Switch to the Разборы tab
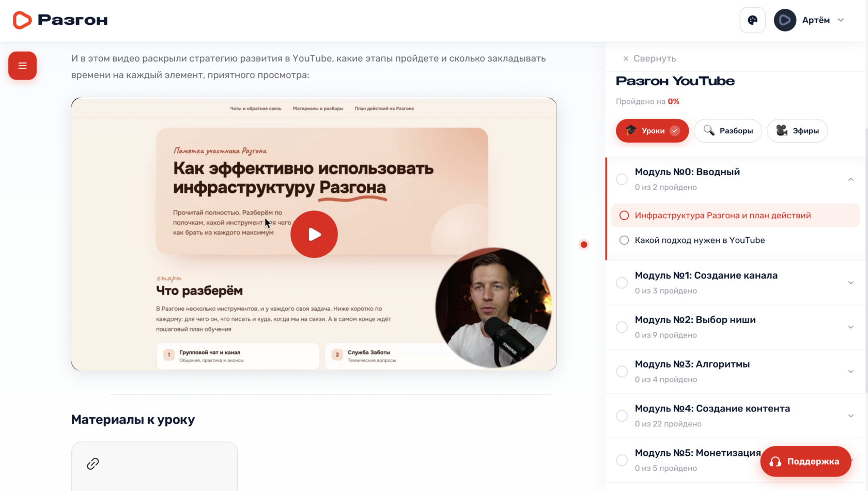The height and width of the screenshot is (491, 868). tap(727, 131)
